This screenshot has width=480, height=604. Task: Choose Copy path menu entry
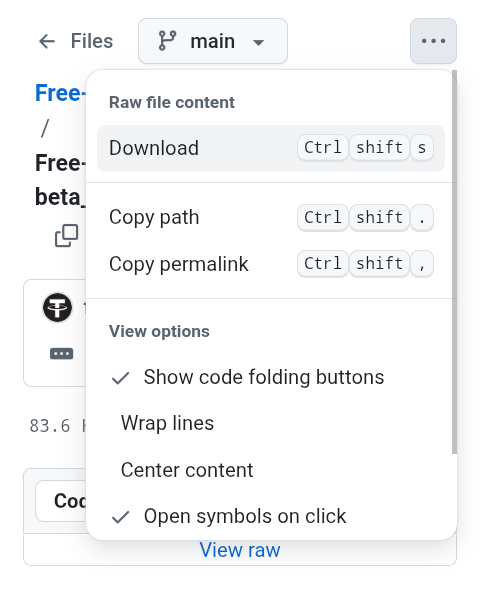tap(271, 218)
